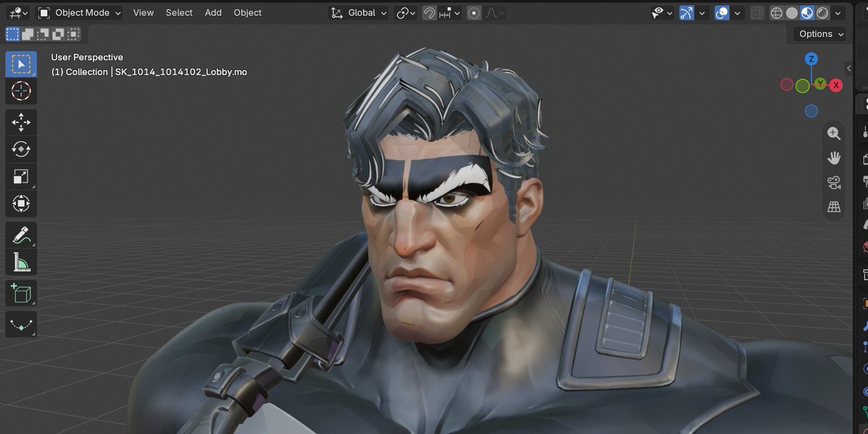Select the Add Cube tool
This screenshot has width=868, height=434.
tap(21, 293)
